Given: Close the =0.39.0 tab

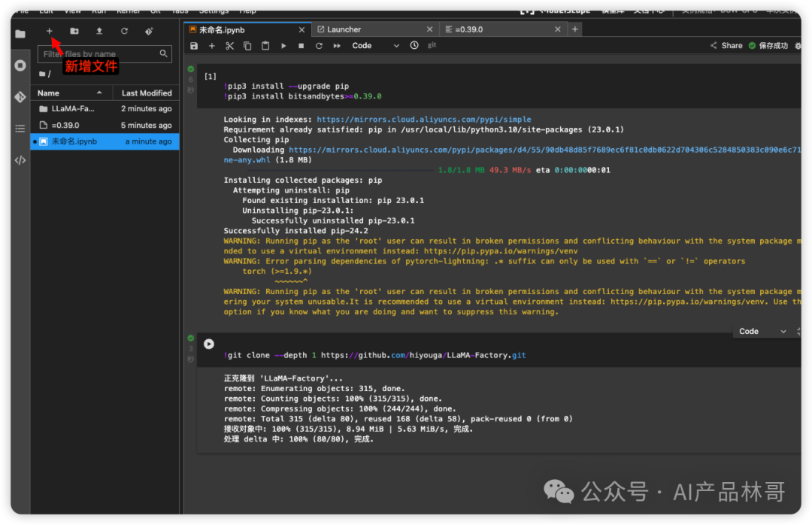Looking at the screenshot, I should click(x=557, y=29).
